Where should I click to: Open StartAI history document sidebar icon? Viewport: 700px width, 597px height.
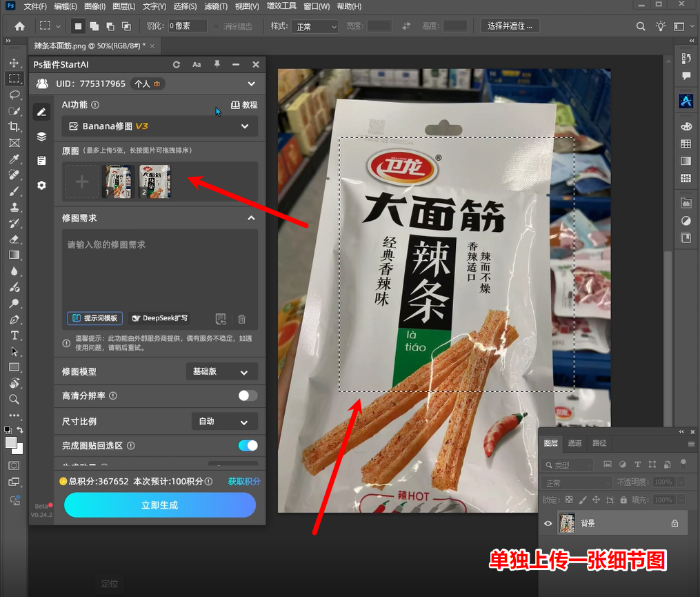click(41, 161)
